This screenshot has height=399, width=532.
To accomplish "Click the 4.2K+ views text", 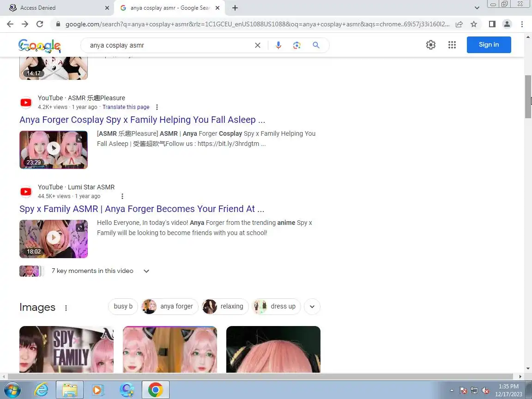I will [x=53, y=107].
